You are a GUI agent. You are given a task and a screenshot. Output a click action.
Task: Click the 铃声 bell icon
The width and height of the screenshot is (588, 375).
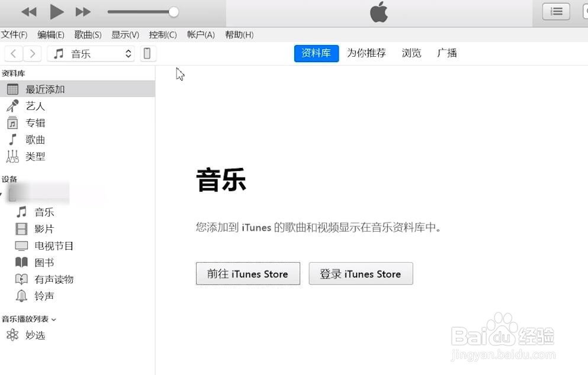coord(21,296)
